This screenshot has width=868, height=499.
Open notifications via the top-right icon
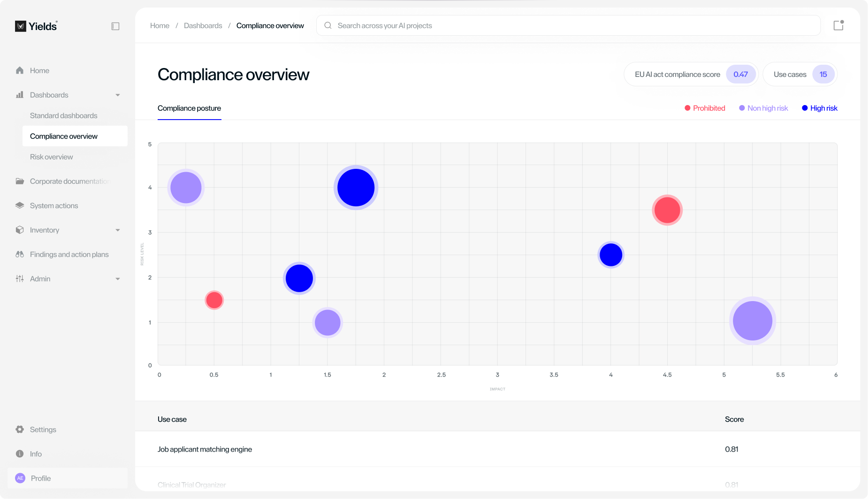point(838,25)
